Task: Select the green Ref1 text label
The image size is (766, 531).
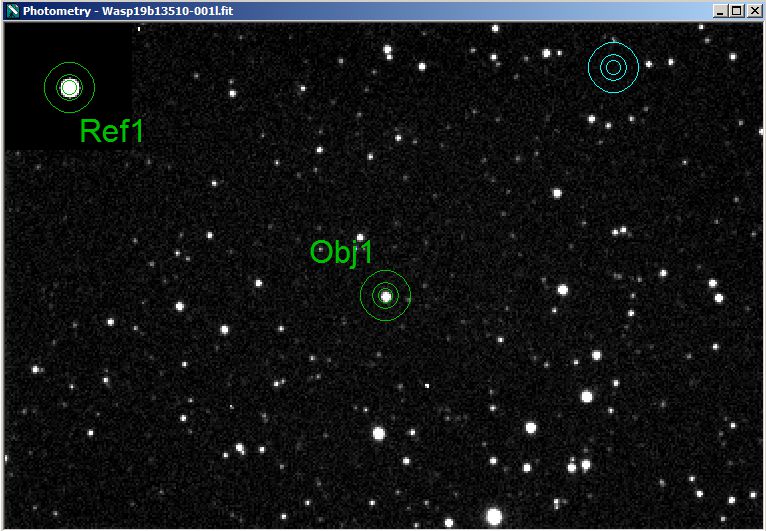Action: point(112,131)
